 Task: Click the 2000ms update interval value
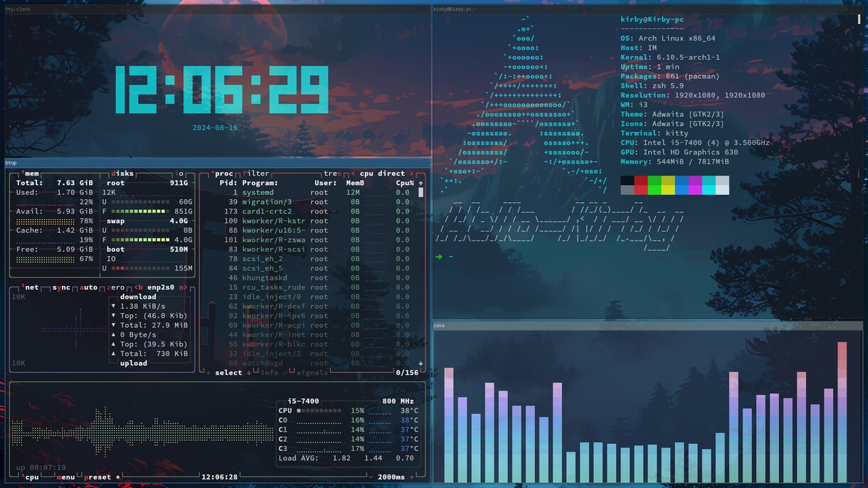391,477
